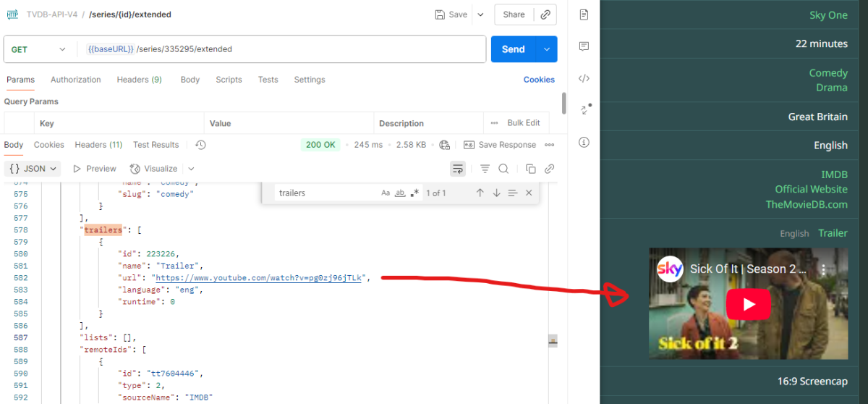This screenshot has width=868, height=404.
Task: Open the Official Website link
Action: (x=811, y=189)
